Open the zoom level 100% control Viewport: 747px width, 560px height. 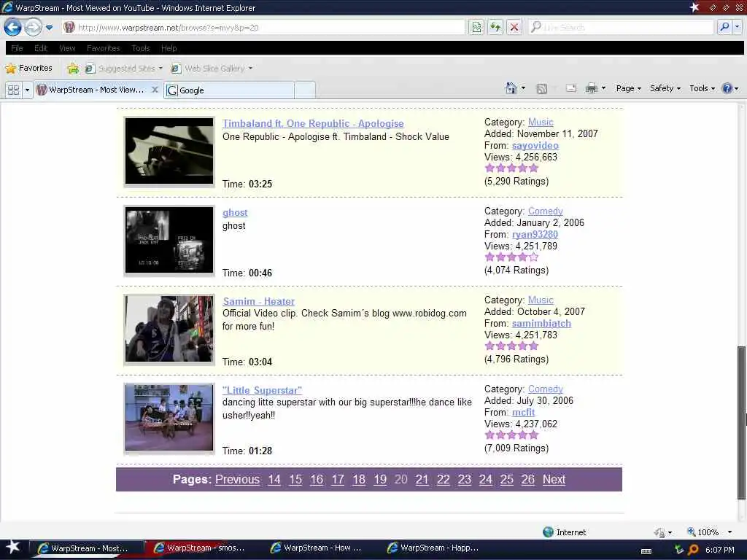(709, 532)
